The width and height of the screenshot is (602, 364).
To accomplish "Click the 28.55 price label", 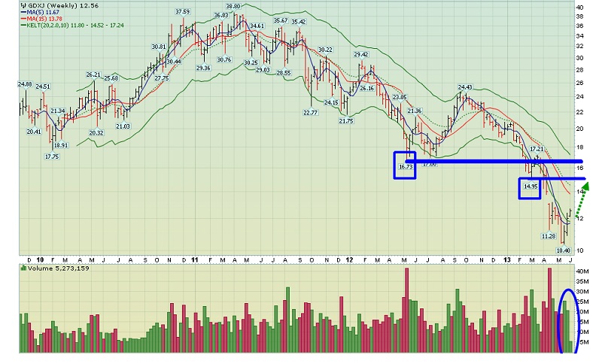I will click(x=284, y=73).
